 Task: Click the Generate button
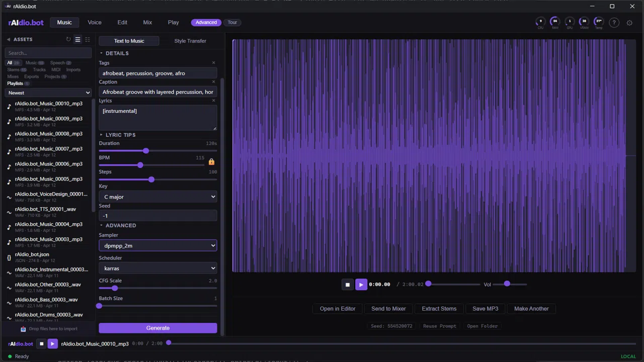click(158, 328)
